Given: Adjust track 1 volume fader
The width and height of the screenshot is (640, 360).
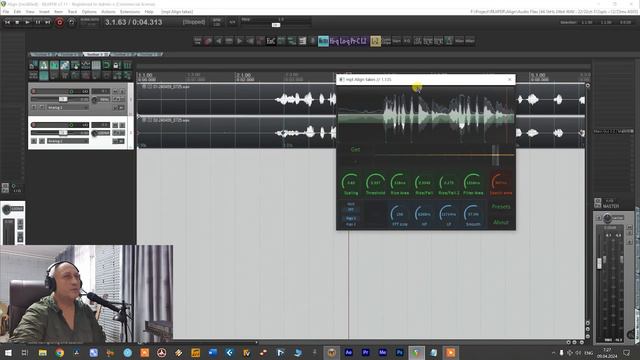Looking at the screenshot, I should pyautogui.click(x=62, y=99).
